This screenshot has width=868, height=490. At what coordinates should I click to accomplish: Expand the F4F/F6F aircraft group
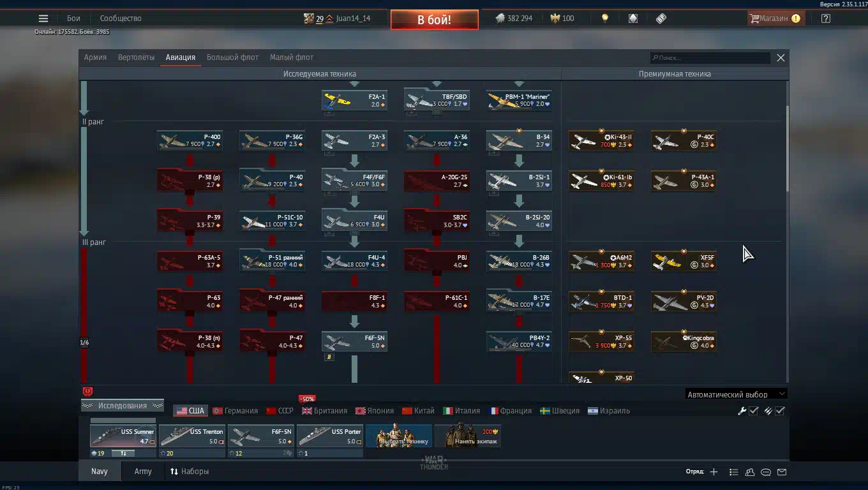coord(354,181)
